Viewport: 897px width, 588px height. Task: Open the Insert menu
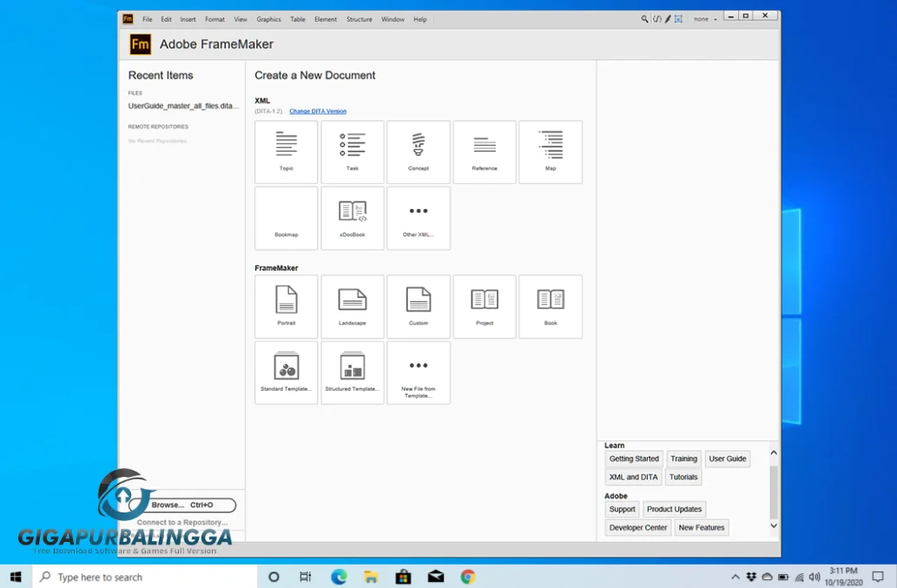[x=188, y=19]
